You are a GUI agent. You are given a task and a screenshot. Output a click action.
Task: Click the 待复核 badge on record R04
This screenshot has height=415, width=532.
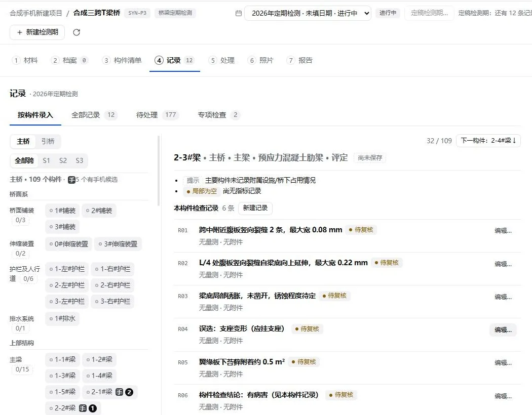coord(307,328)
